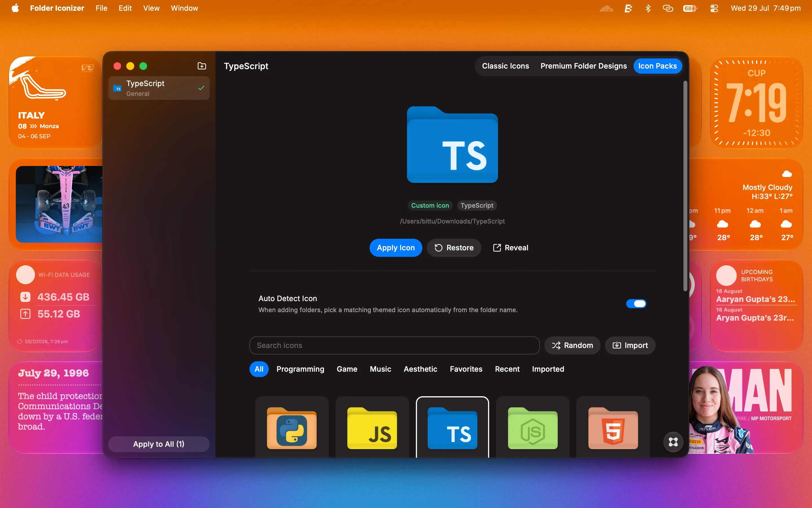Click the MP Motorsport driver widget
812x508 pixels.
tap(746, 407)
